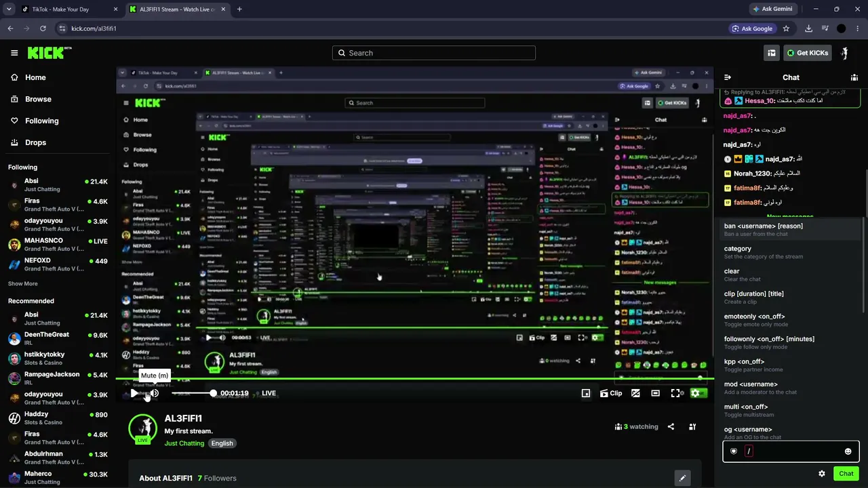This screenshot has height=488, width=868.
Task: Click the Ask Gemini button
Action: coord(772,9)
